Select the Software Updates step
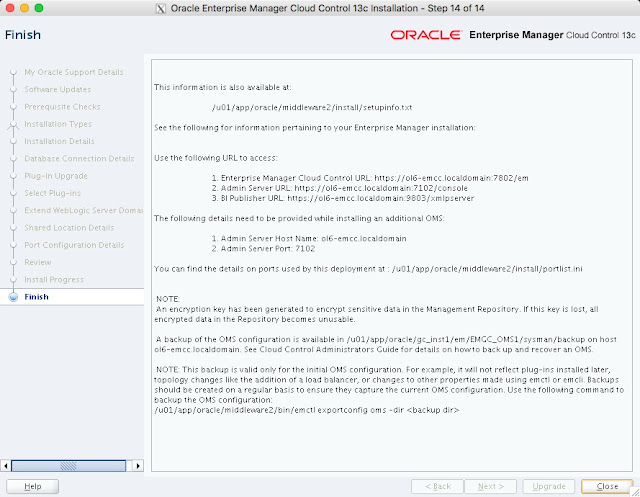Screen dimensions: 640x497 click(58, 89)
